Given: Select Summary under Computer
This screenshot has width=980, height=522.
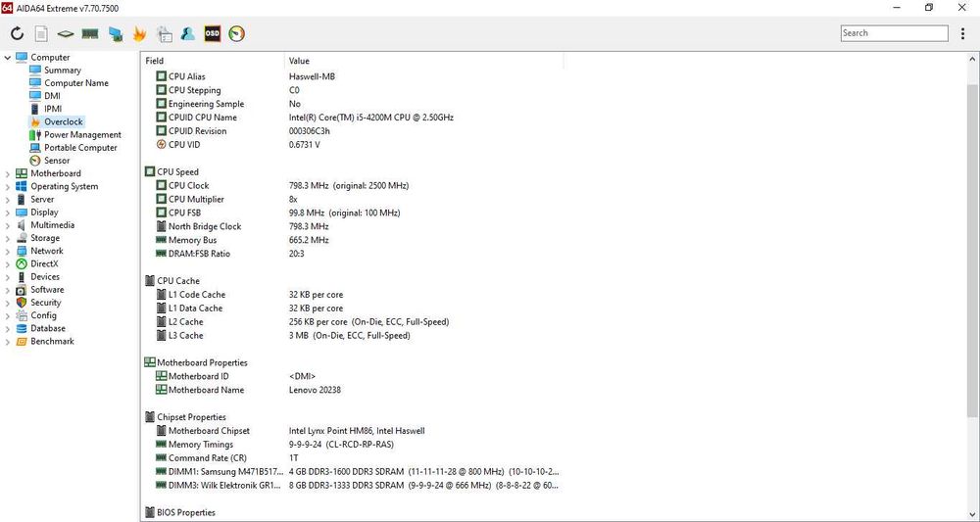Looking at the screenshot, I should coord(63,70).
